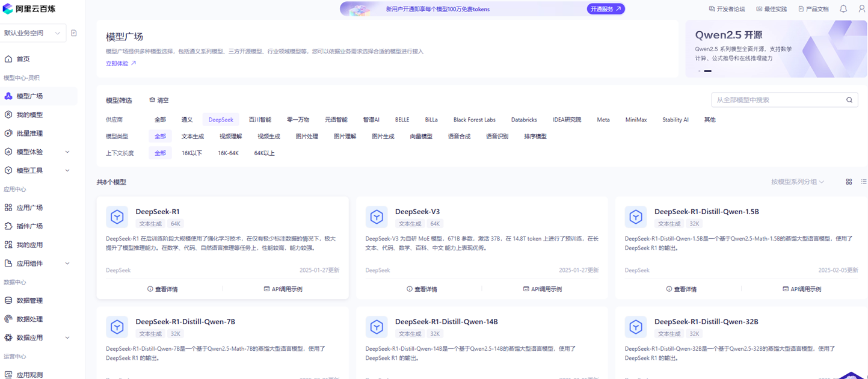This screenshot has width=868, height=379.
Task: Click the 应用广场 sidebar icon
Action: (x=8, y=208)
